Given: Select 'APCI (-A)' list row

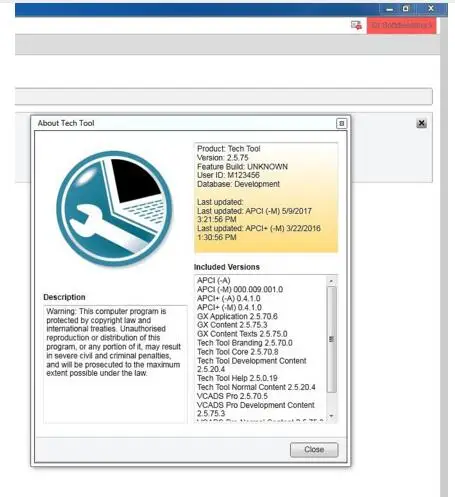Looking at the screenshot, I should click(214, 280).
